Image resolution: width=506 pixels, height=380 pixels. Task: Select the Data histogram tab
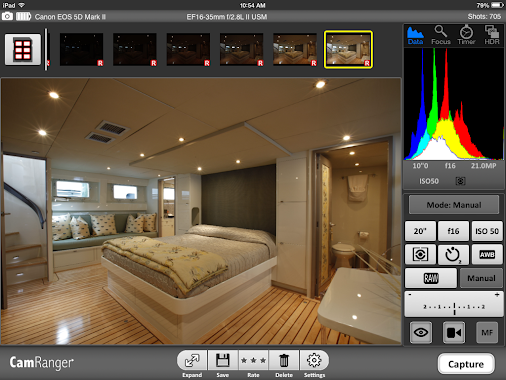(x=415, y=35)
